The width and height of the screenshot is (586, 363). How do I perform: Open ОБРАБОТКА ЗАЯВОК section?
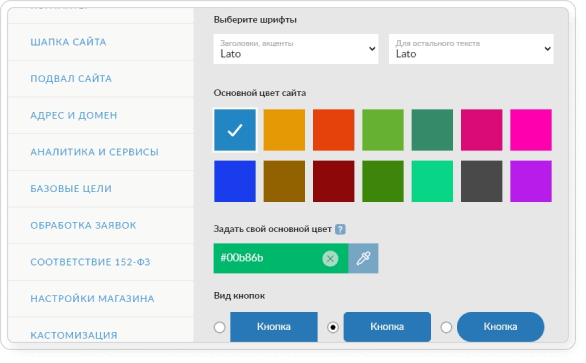pyautogui.click(x=101, y=225)
